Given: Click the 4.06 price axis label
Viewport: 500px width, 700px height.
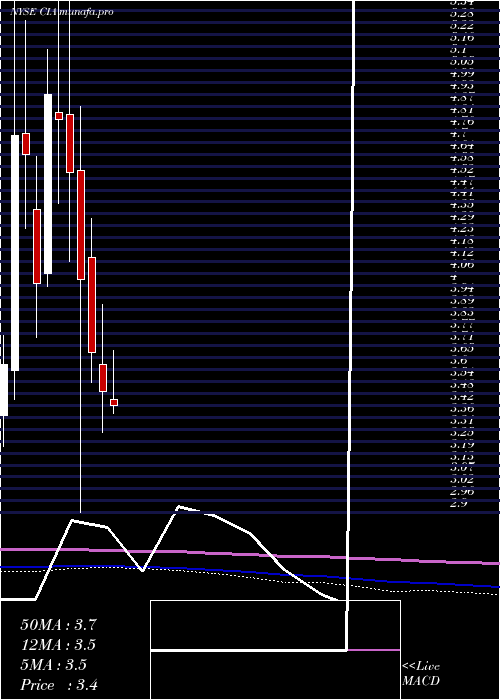Looking at the screenshot, I should pos(462,265).
